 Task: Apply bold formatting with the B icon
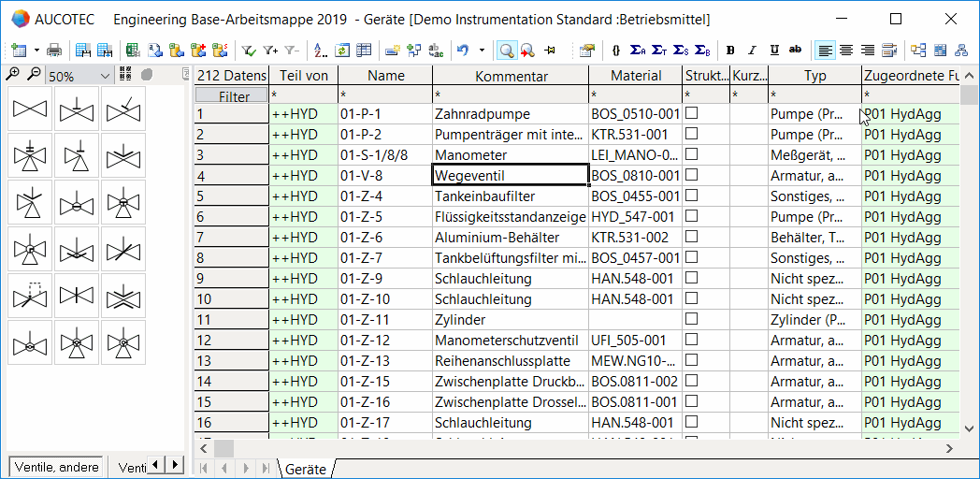pyautogui.click(x=730, y=51)
